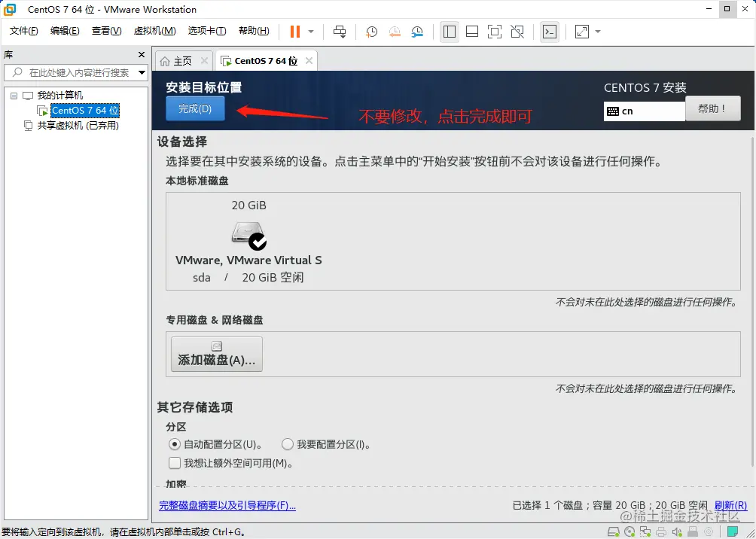Select 我要配置分区(I) radio button
Viewport: 756px width, 539px height.
pos(288,444)
